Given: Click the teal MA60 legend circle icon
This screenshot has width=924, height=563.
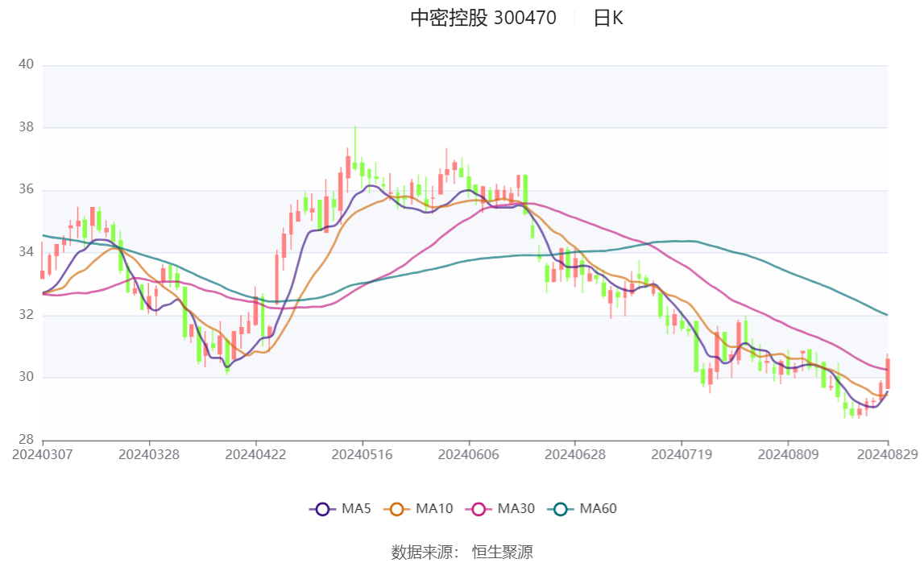Looking at the screenshot, I should (x=561, y=509).
